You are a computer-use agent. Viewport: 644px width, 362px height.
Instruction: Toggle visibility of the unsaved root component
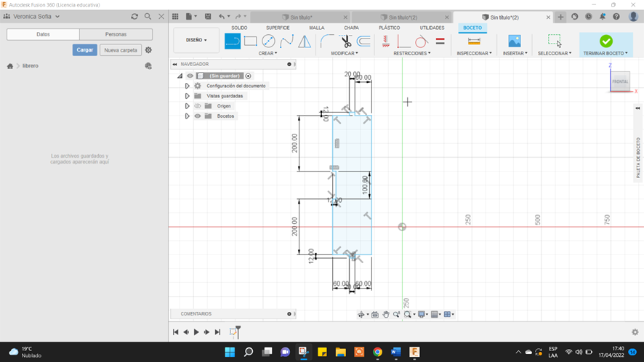coord(190,76)
